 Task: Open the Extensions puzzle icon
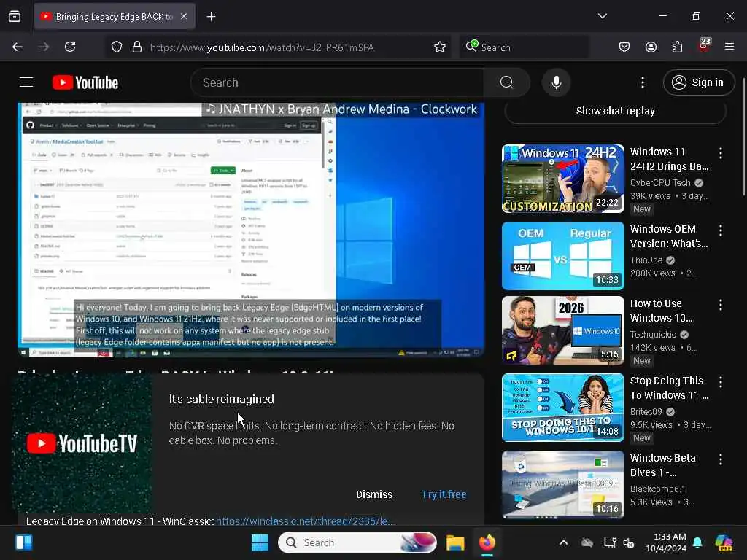pos(678,47)
